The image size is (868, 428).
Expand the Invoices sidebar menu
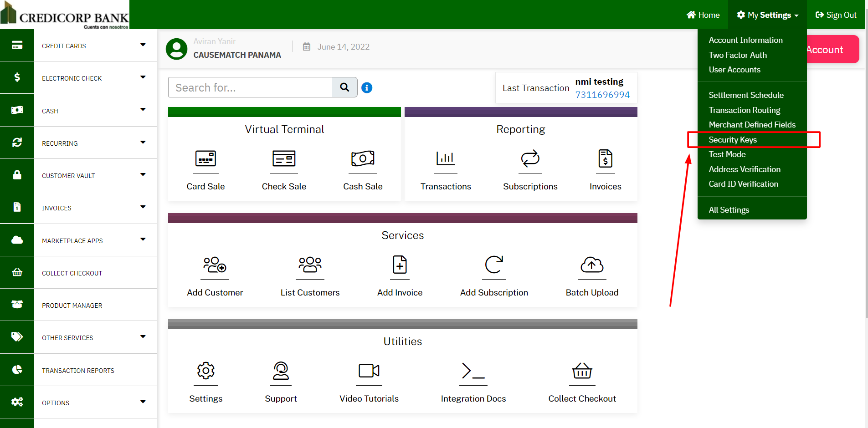point(143,207)
